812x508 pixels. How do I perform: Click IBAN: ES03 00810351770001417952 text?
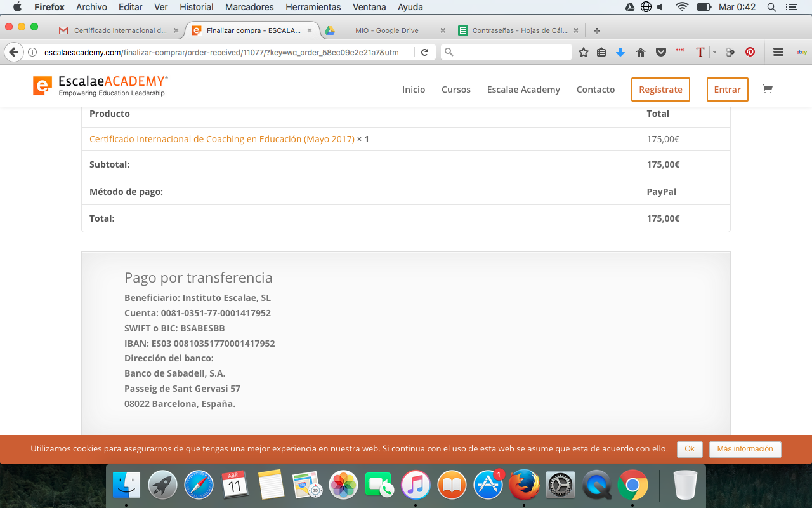click(200, 344)
